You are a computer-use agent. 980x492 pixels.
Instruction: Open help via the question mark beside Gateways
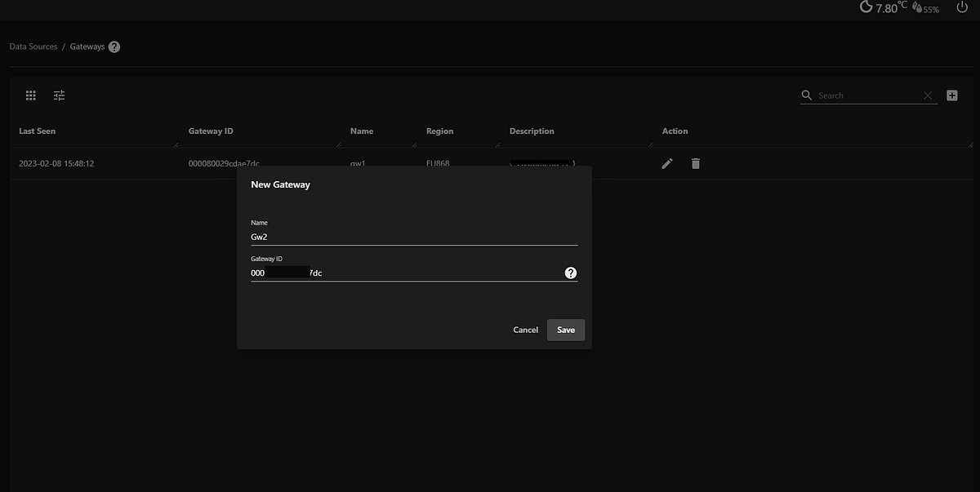pos(114,47)
